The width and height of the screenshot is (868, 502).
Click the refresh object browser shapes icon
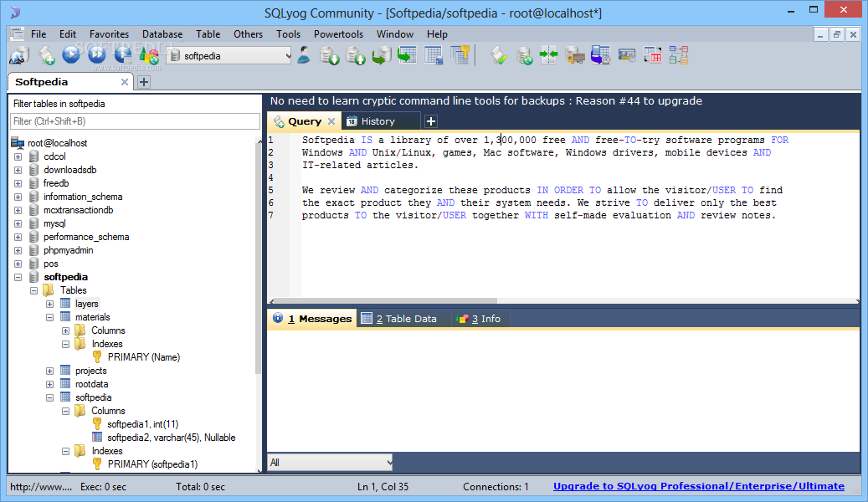[x=149, y=55]
